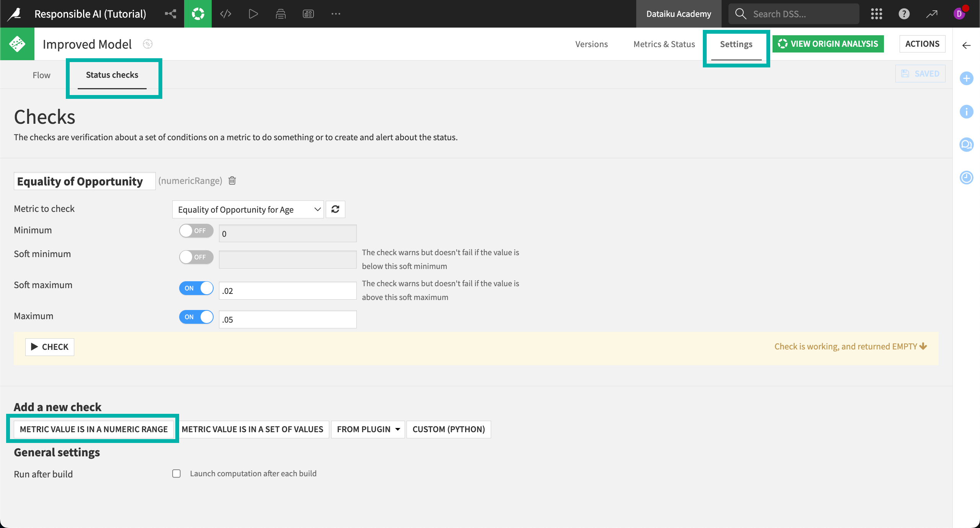Disable the Soft maximum toggle
980x528 pixels.
[x=196, y=288]
